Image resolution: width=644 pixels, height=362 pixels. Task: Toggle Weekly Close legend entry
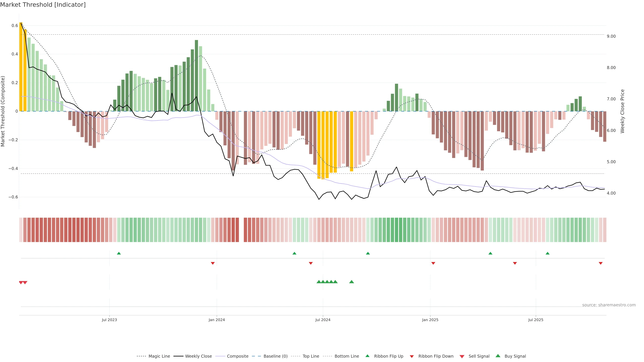point(198,356)
